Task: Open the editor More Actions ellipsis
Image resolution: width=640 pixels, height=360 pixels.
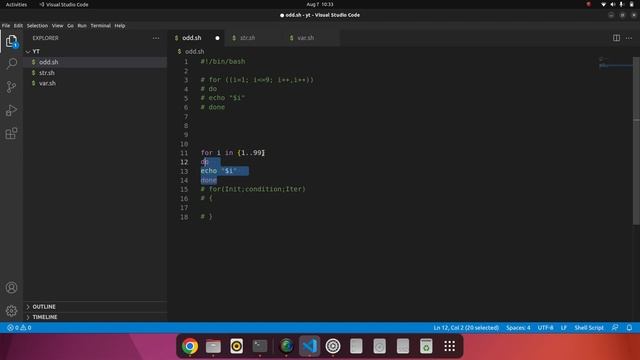Action: point(629,38)
